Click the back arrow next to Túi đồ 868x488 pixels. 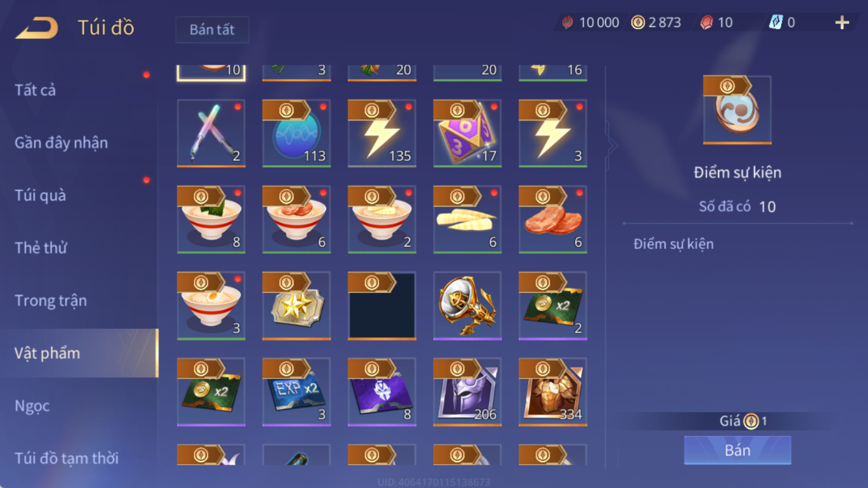pyautogui.click(x=37, y=28)
